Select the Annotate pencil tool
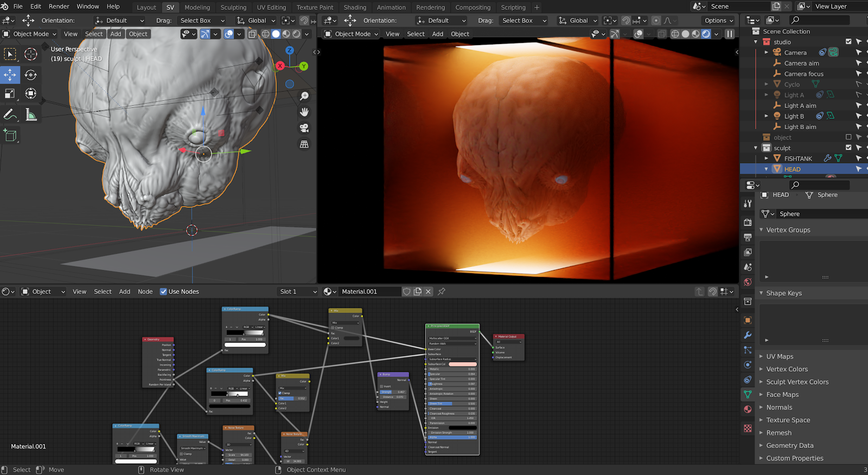 [10, 114]
